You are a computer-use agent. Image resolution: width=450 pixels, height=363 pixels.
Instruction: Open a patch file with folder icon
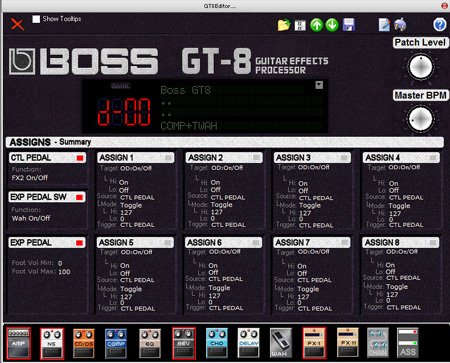pyautogui.click(x=284, y=25)
